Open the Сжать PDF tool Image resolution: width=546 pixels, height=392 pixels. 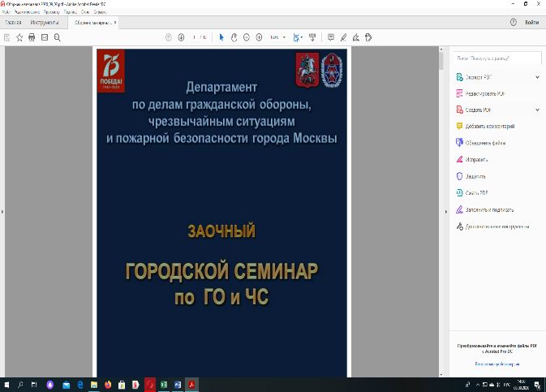tap(476, 192)
